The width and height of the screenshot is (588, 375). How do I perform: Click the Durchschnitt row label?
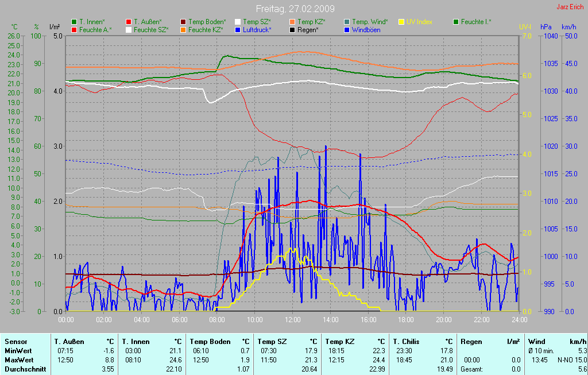point(25,369)
